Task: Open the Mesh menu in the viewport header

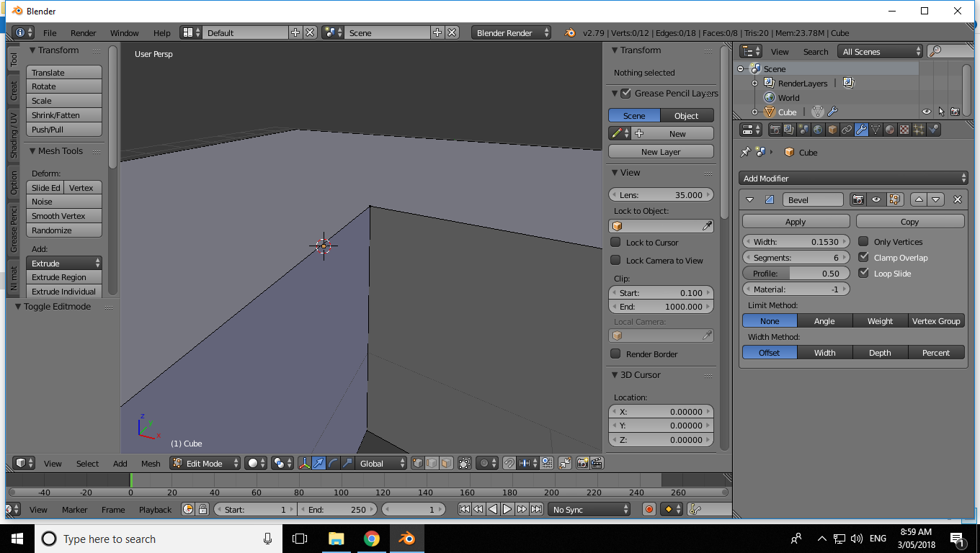Action: [150, 463]
